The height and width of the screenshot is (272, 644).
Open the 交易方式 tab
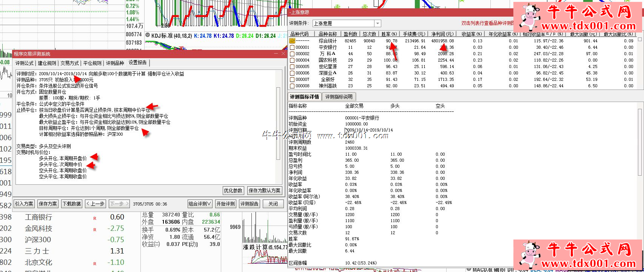coord(70,63)
